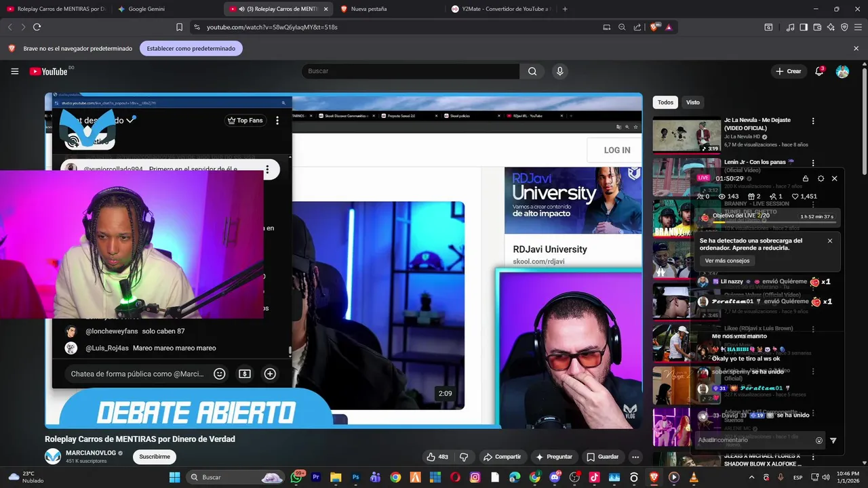Open Top Fans chat mode selector

point(245,121)
